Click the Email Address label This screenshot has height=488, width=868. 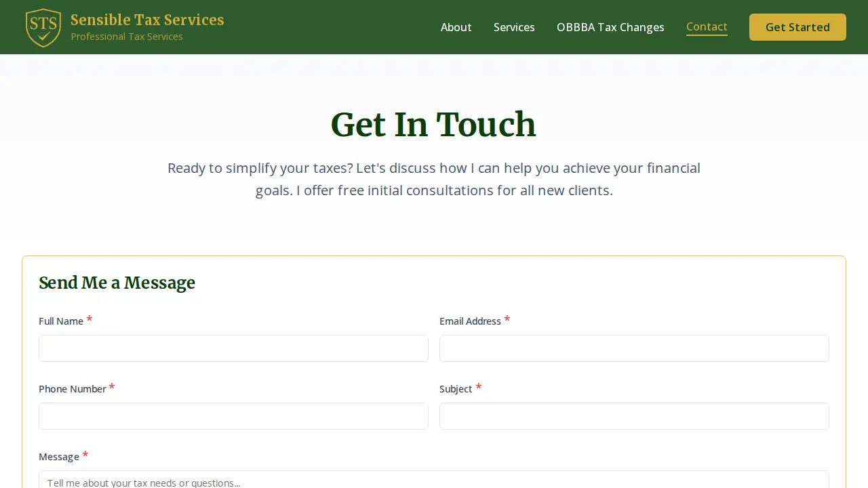pos(470,321)
